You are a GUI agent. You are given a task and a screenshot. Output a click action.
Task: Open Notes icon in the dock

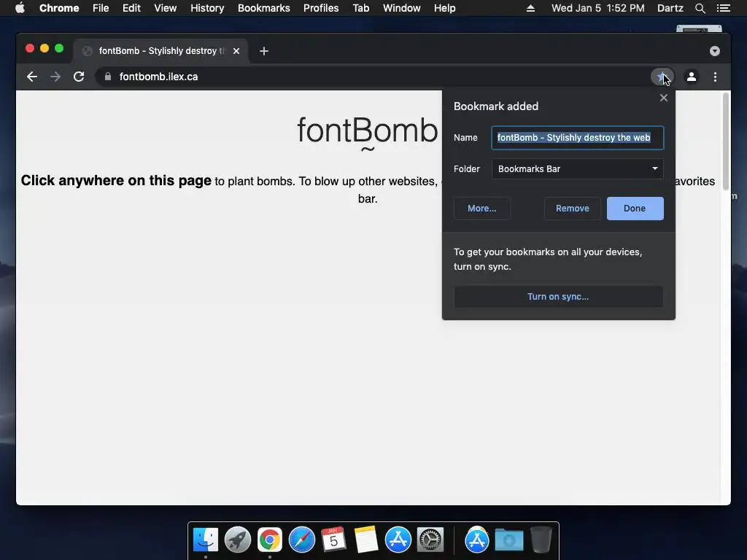[366, 540]
